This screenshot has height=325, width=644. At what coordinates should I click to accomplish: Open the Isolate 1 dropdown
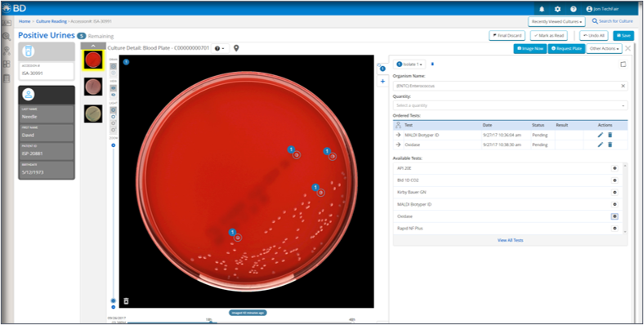(409, 65)
